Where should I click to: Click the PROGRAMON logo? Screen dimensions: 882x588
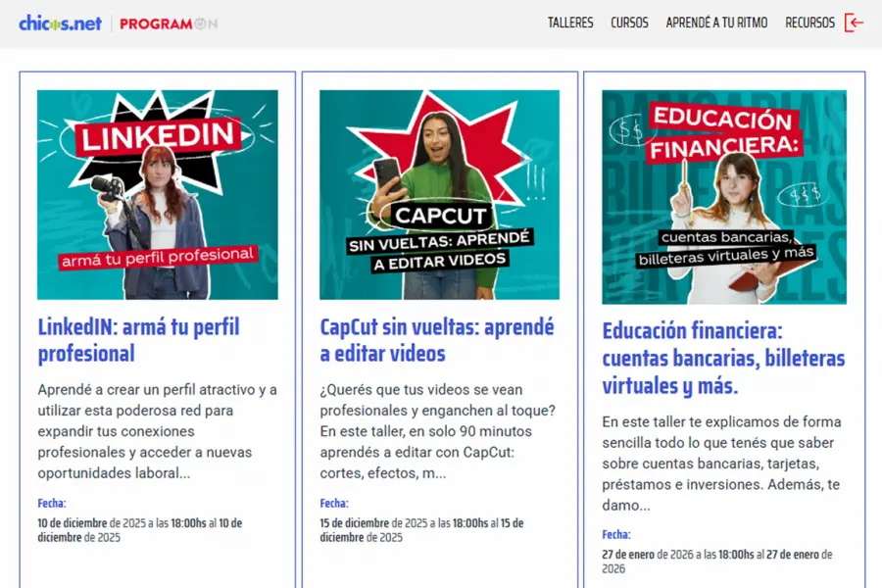169,23
